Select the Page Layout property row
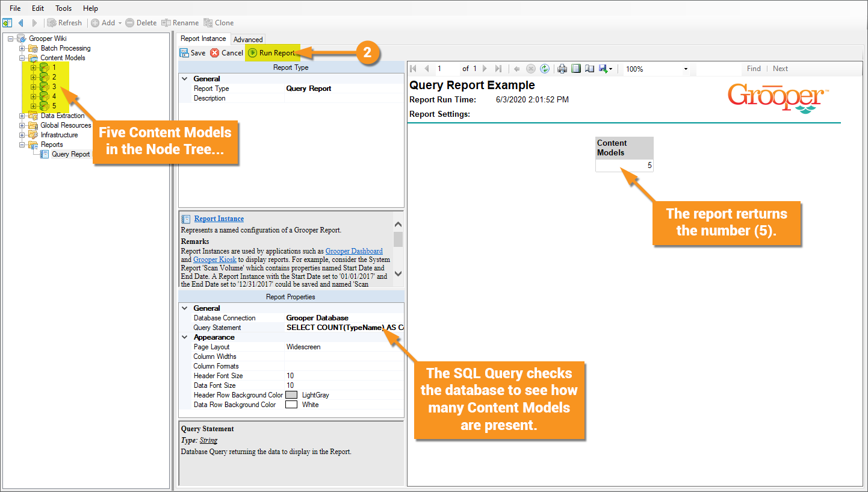 (x=291, y=347)
